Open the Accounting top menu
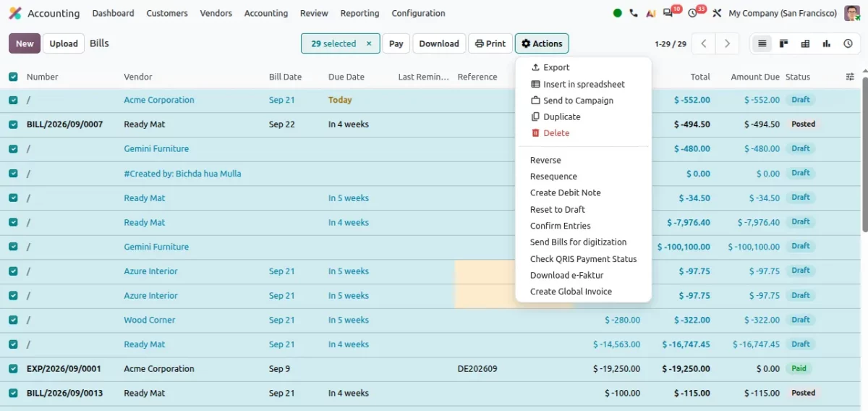Screen dimensions: 868x411 coord(266,13)
